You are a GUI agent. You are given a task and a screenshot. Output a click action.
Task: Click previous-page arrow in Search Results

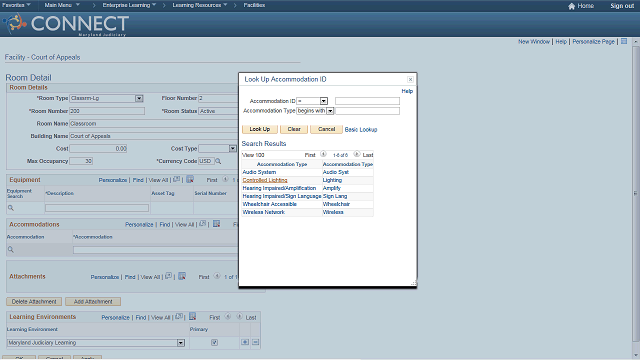point(323,154)
